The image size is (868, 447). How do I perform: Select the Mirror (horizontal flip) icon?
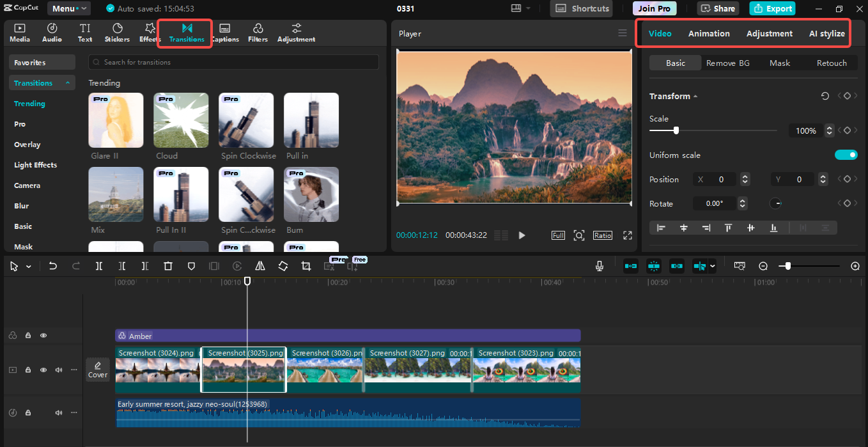tap(260, 265)
